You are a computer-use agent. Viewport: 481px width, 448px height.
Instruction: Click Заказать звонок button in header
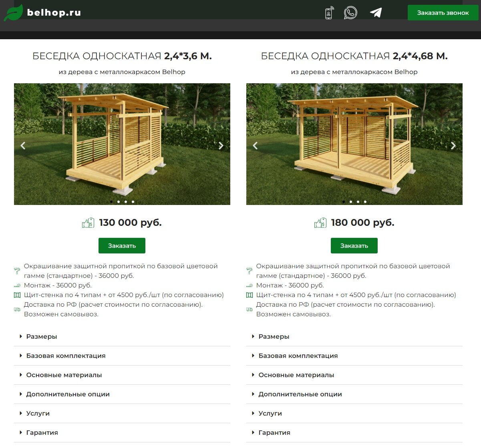click(443, 13)
